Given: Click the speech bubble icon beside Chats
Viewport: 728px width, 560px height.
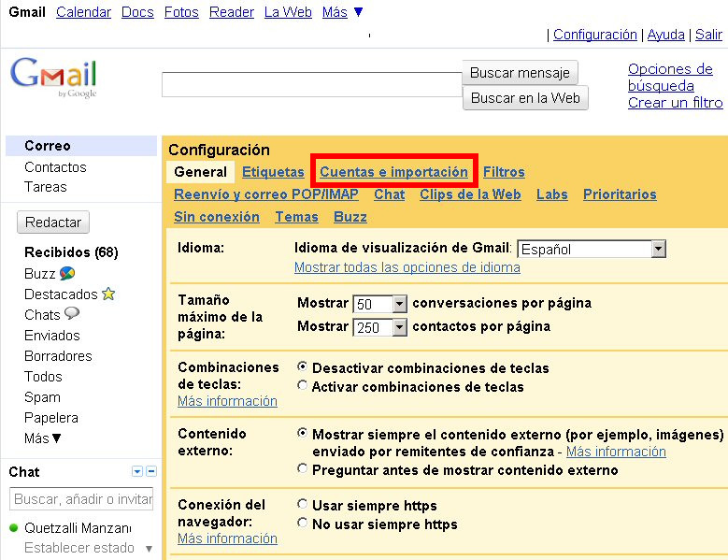Looking at the screenshot, I should [x=72, y=313].
